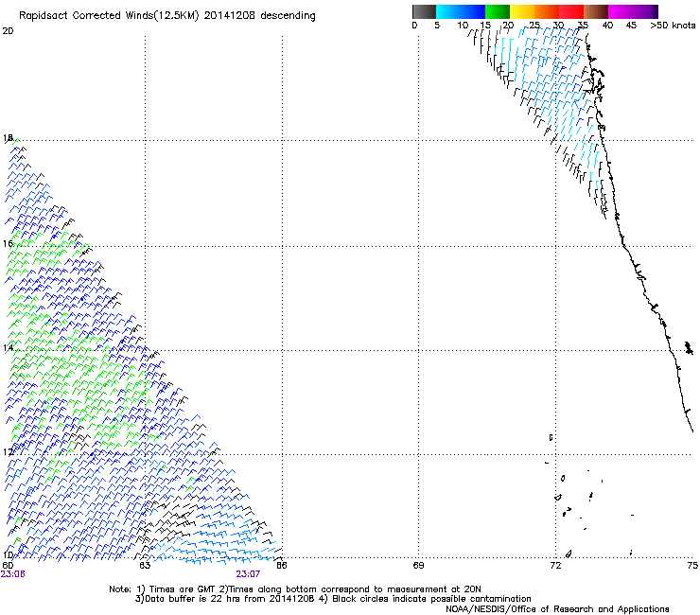
Task: Click the note 'Data buffer is 22 hrs'
Action: tap(193, 599)
